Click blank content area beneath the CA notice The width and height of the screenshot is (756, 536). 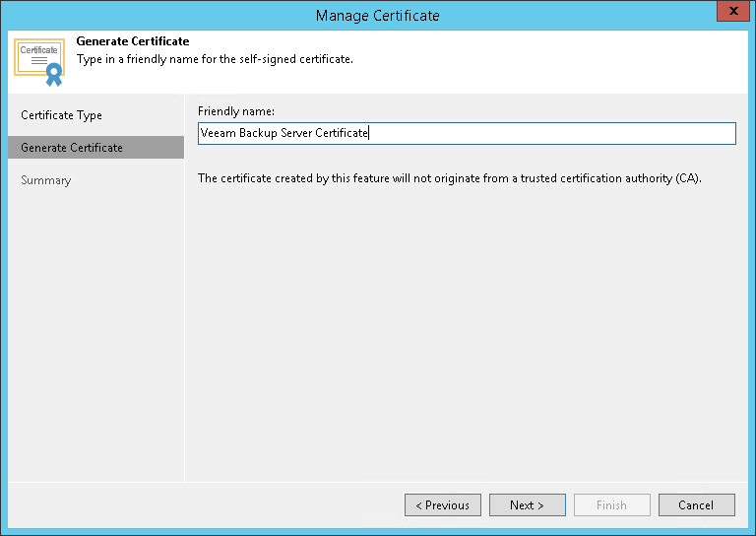[x=463, y=335]
